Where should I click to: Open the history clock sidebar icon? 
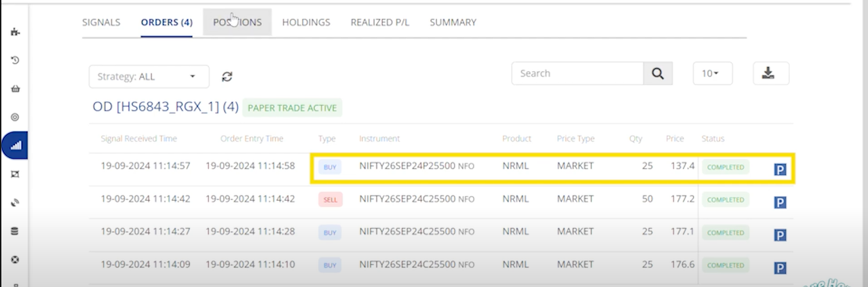(x=15, y=60)
